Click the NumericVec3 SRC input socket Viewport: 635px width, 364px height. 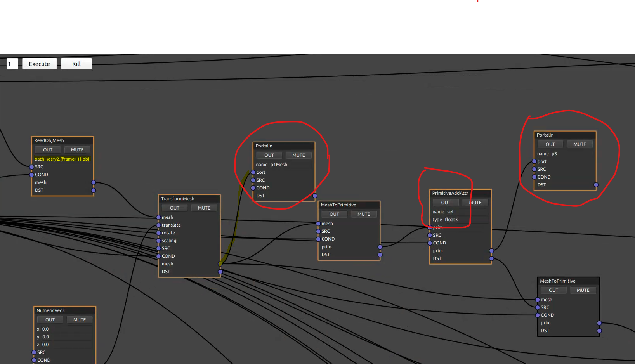(34, 352)
